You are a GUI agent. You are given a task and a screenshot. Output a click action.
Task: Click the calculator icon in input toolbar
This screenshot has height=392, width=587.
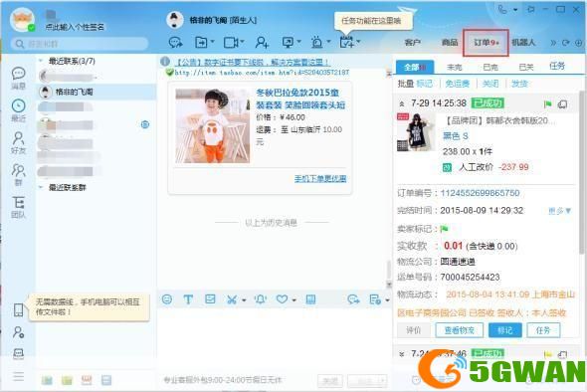310,299
